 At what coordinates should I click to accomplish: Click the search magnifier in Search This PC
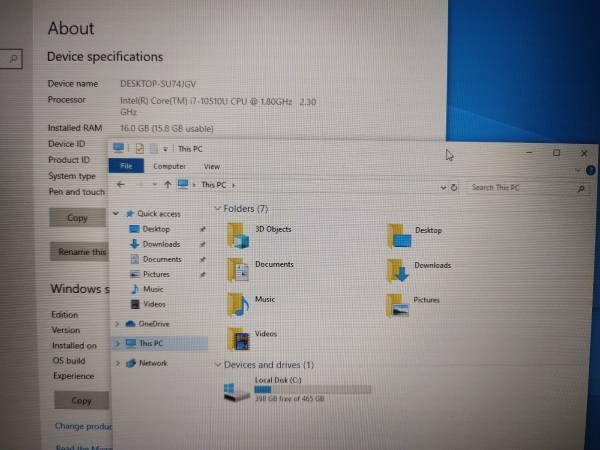[x=581, y=188]
